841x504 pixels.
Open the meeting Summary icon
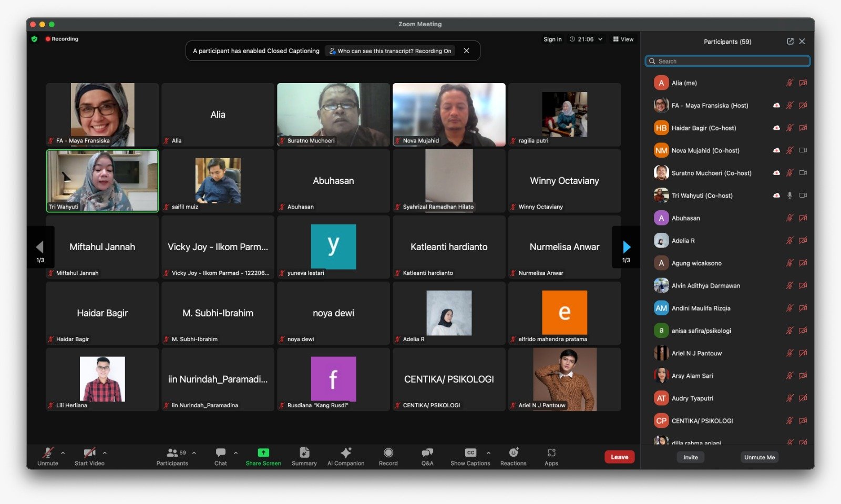pyautogui.click(x=304, y=453)
